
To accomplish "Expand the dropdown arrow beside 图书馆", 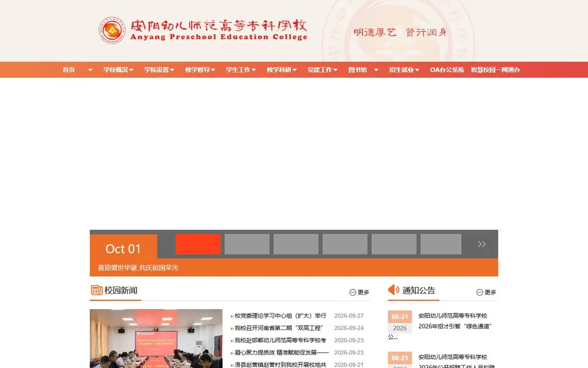I will (376, 70).
